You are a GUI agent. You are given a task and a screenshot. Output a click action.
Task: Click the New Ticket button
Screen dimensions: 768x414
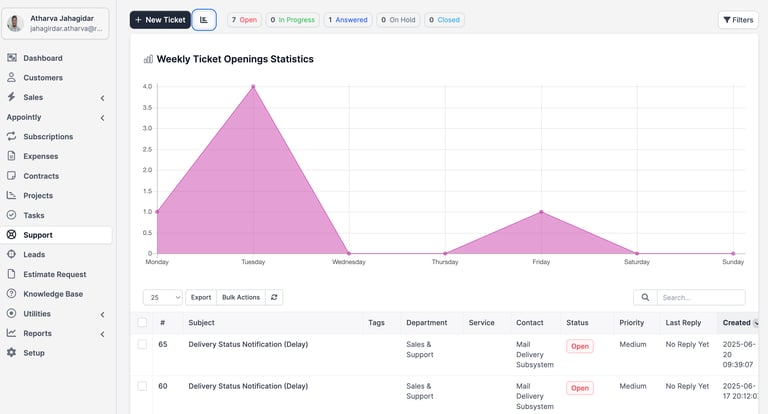[x=159, y=19]
